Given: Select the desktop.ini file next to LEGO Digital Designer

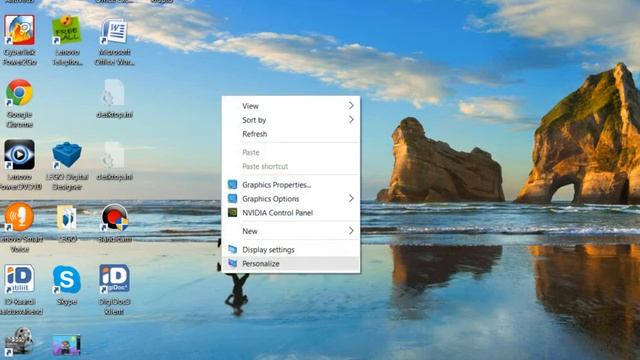Looking at the screenshot, I should tap(114, 161).
